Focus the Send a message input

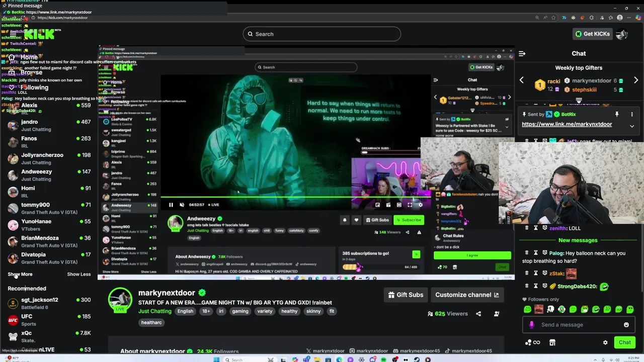point(579,325)
